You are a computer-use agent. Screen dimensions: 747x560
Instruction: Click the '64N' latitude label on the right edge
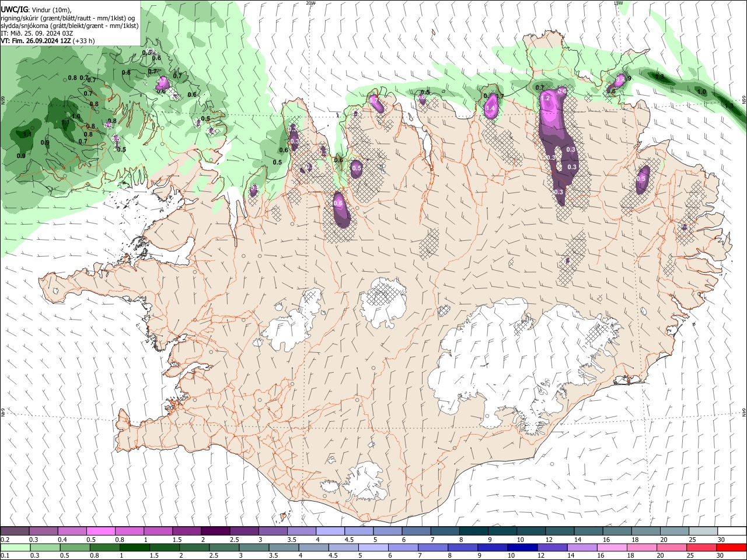744,412
